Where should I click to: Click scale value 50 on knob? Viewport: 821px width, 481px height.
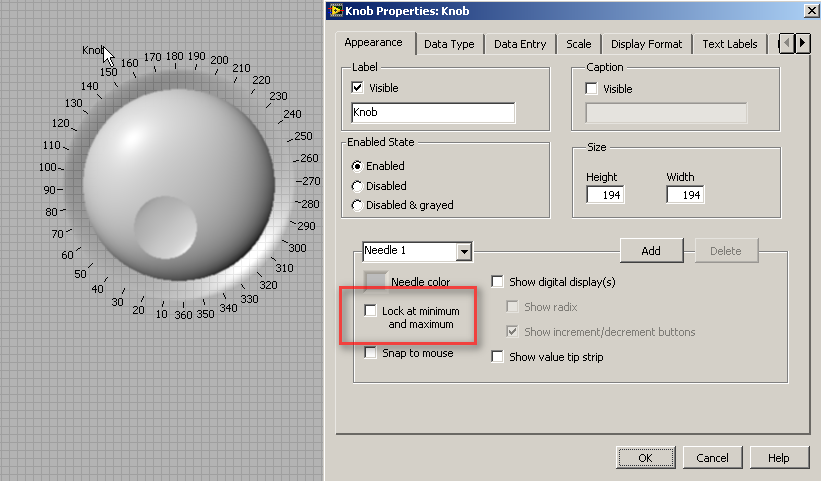[x=80, y=274]
